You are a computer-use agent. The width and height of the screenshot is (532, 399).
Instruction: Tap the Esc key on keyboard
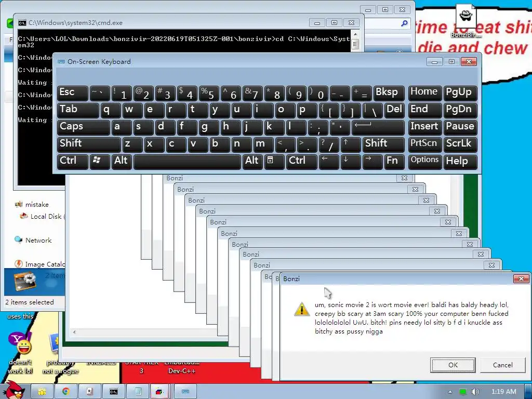[x=73, y=93]
